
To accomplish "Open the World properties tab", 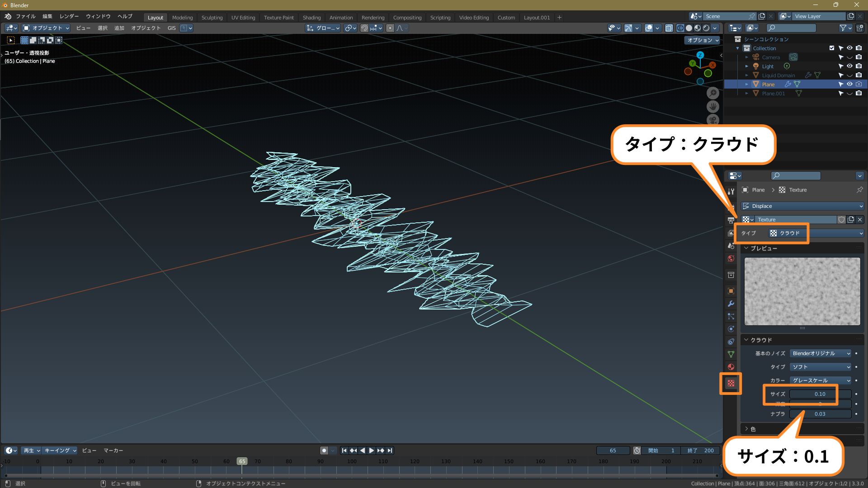I will point(731,258).
